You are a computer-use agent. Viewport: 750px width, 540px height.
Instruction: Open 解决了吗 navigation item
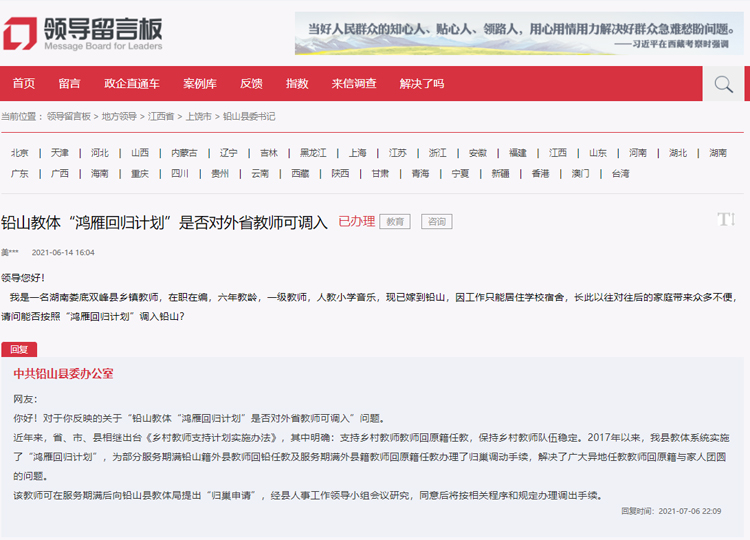[x=421, y=84]
